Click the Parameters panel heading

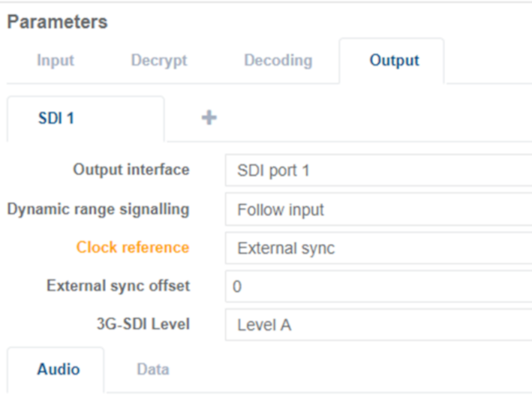tap(57, 23)
